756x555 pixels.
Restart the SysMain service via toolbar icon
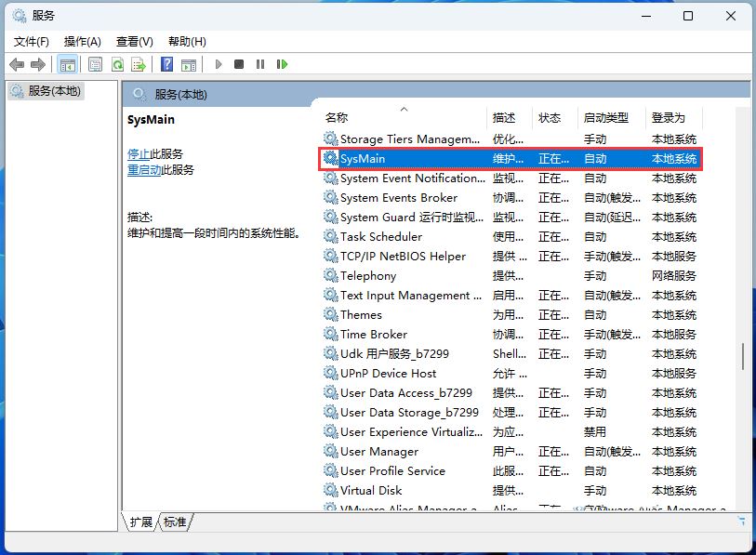282,64
